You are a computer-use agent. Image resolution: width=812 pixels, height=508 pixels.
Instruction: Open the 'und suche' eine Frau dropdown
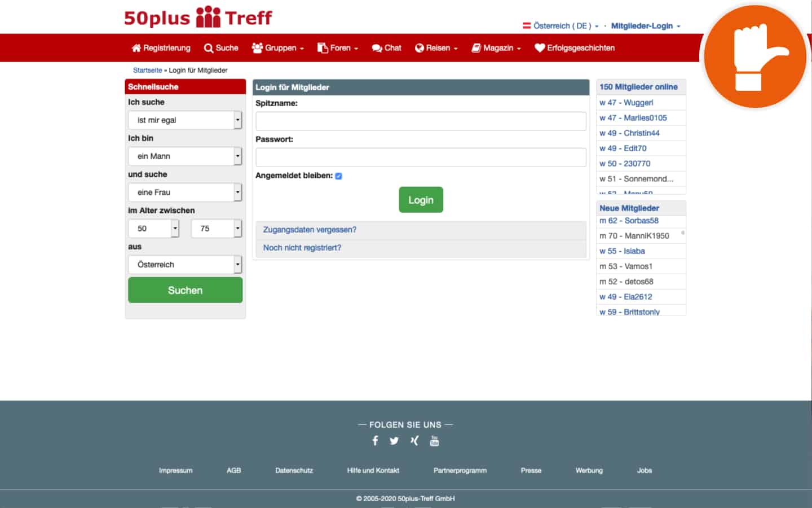(185, 192)
